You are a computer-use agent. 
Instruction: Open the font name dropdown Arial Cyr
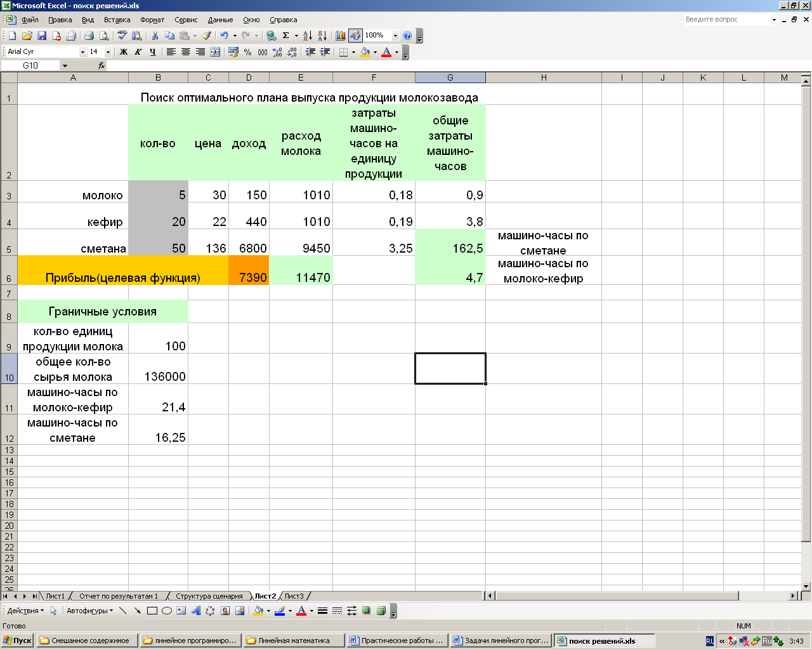(82, 52)
